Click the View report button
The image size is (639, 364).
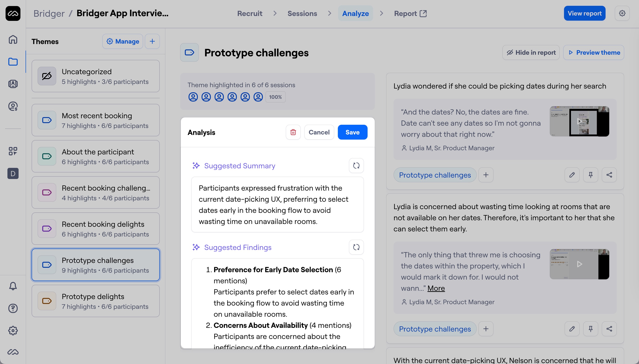pyautogui.click(x=584, y=13)
